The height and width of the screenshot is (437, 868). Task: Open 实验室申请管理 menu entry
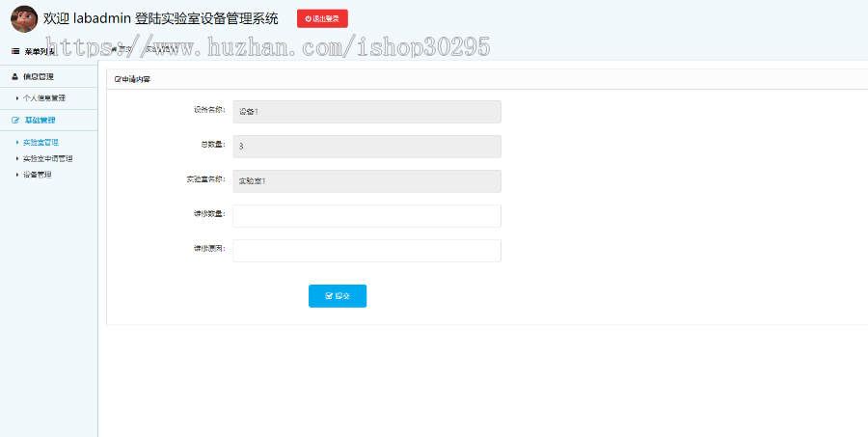pos(47,158)
